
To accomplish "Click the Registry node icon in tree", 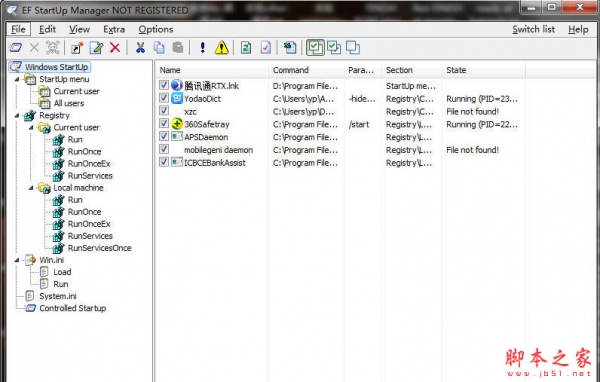I will click(x=30, y=115).
